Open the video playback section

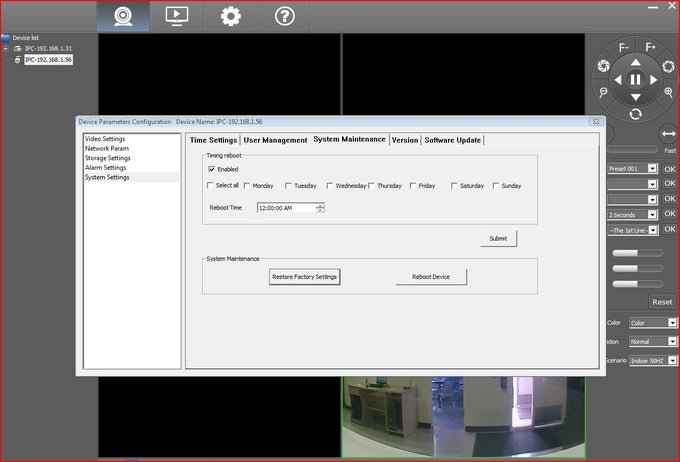pyautogui.click(x=176, y=16)
